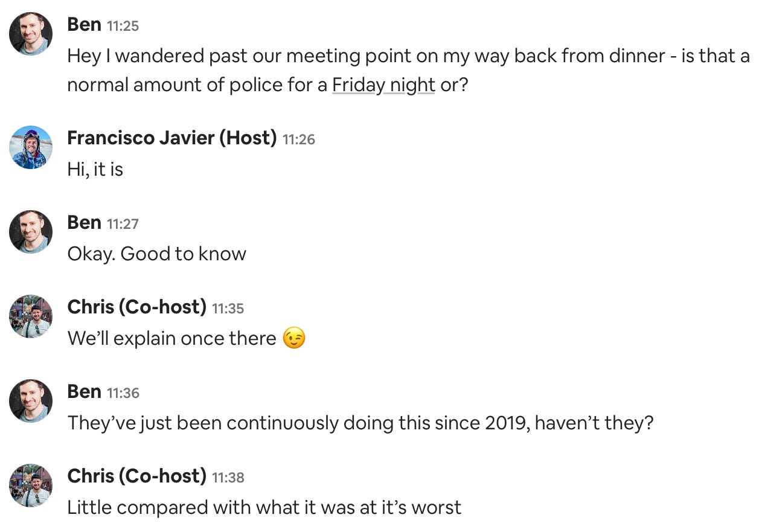Open the underlined 'Friday night' link
Viewport: 759px width, 532px height.
click(x=383, y=85)
